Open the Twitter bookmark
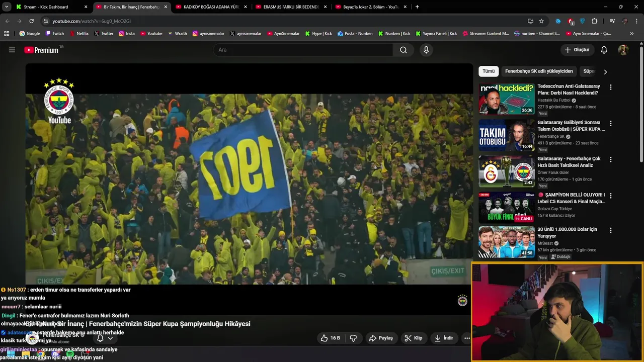Viewport: 644px width, 362px height. coord(104,34)
